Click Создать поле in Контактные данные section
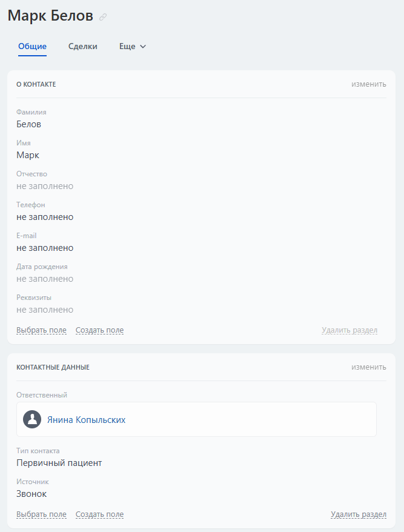Screen dimensions: 404x532 tap(99, 514)
